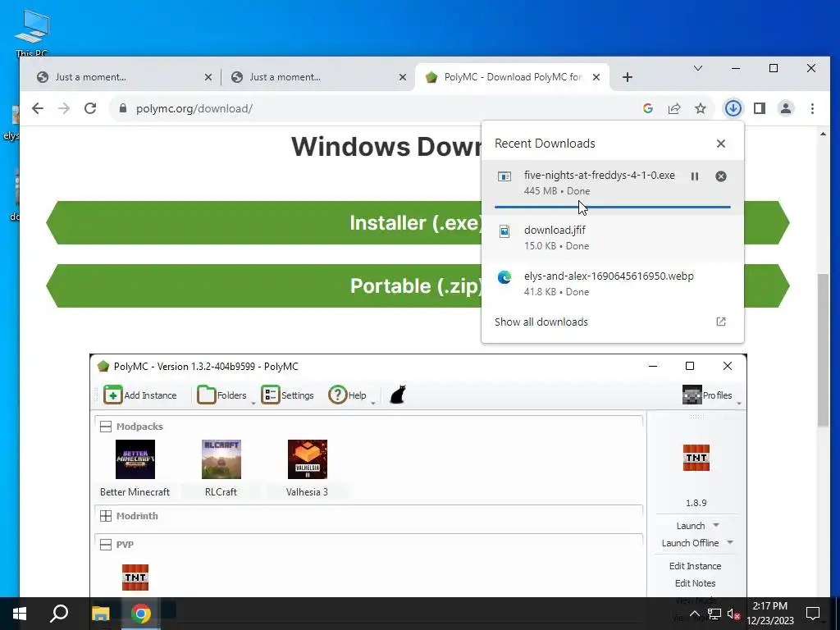Open the Launch dropdown arrow
Screen dimensions: 840x630
[x=716, y=525]
